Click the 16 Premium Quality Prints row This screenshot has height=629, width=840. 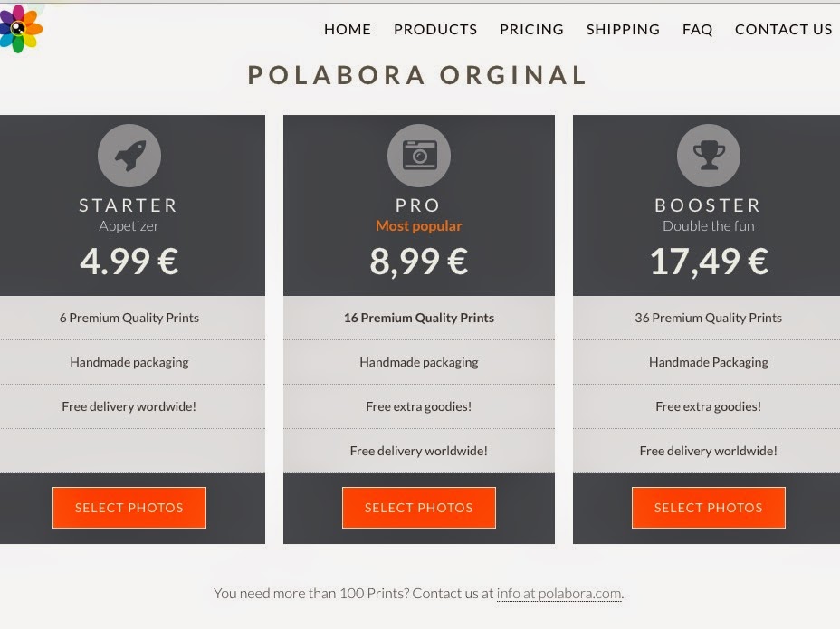pos(419,318)
